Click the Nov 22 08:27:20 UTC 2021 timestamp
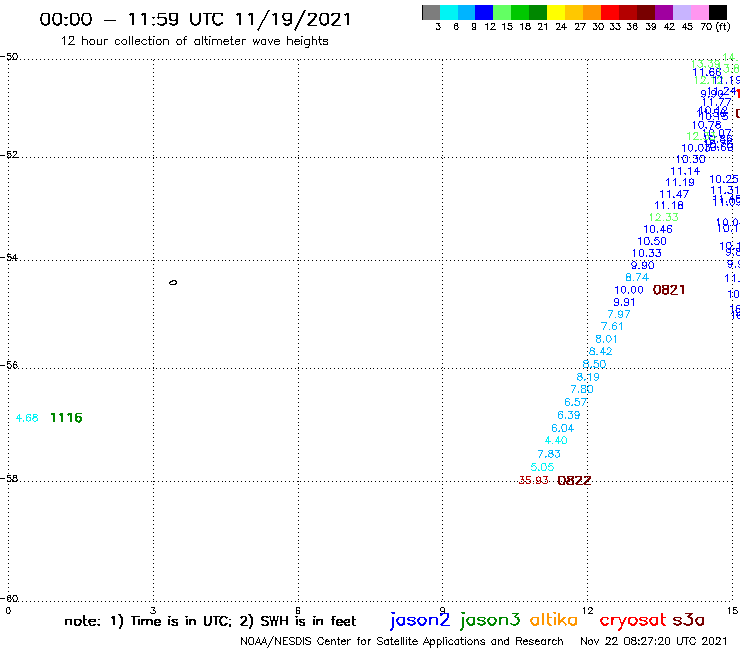 654,641
